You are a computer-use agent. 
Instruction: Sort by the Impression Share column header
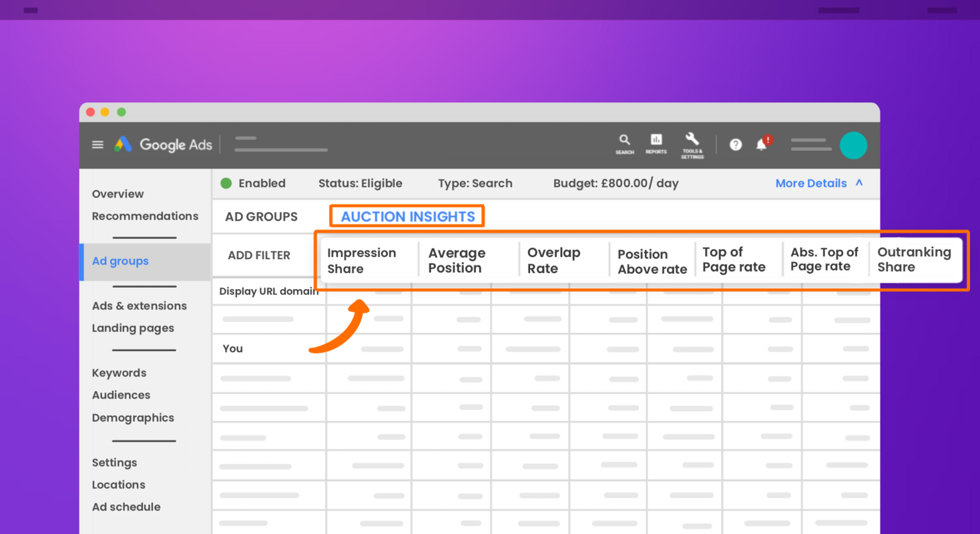[361, 260]
